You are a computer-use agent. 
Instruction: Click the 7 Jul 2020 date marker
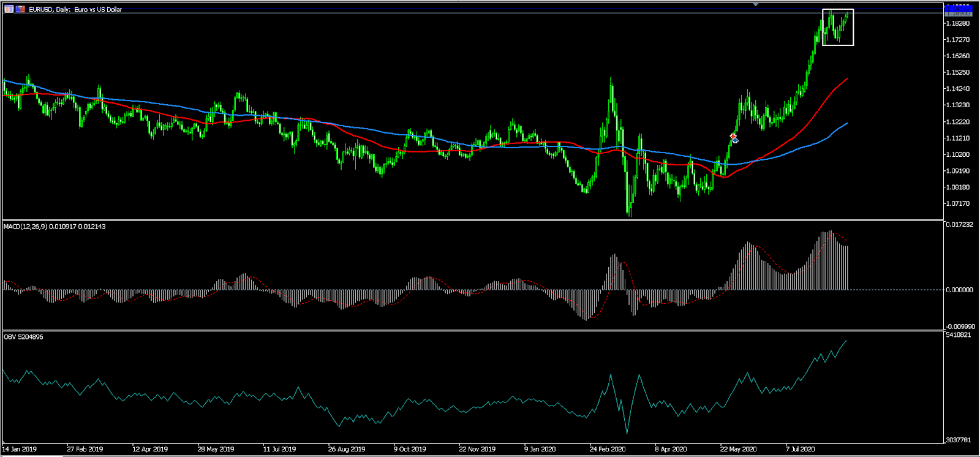[x=801, y=449]
